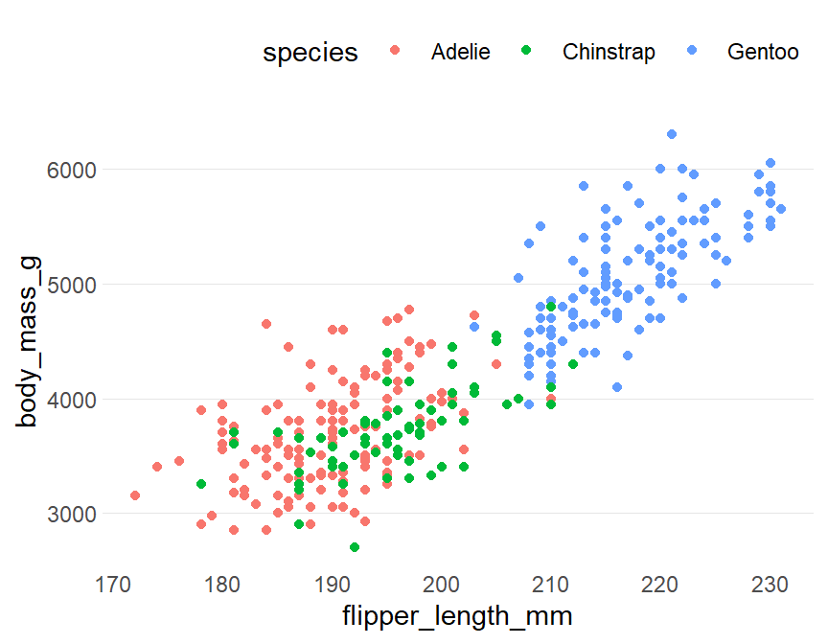This screenshot has width=828, height=644.
Task: Select the lowest green Chinstrap data point
Action: (355, 547)
